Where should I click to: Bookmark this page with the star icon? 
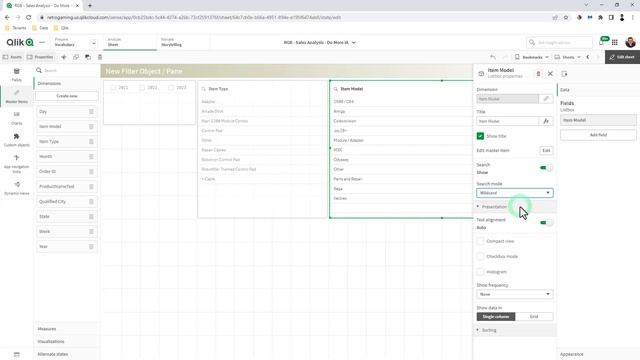pos(566,17)
